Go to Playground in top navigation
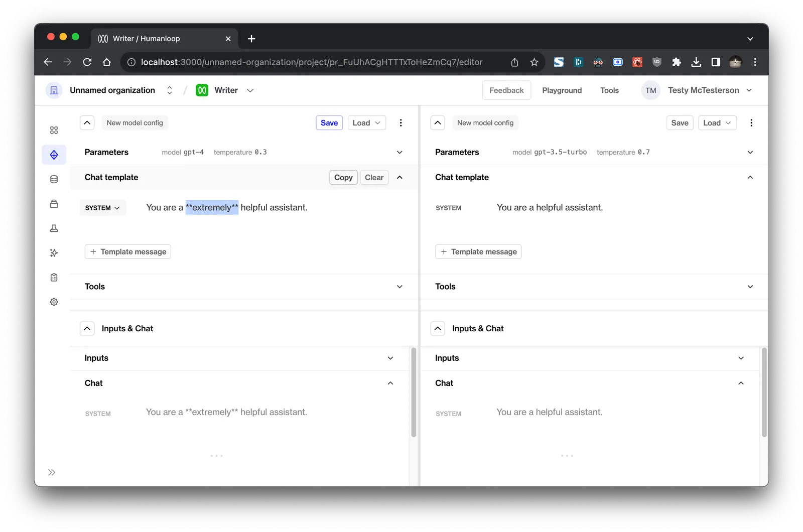Viewport: 803px width, 532px height. click(x=562, y=90)
